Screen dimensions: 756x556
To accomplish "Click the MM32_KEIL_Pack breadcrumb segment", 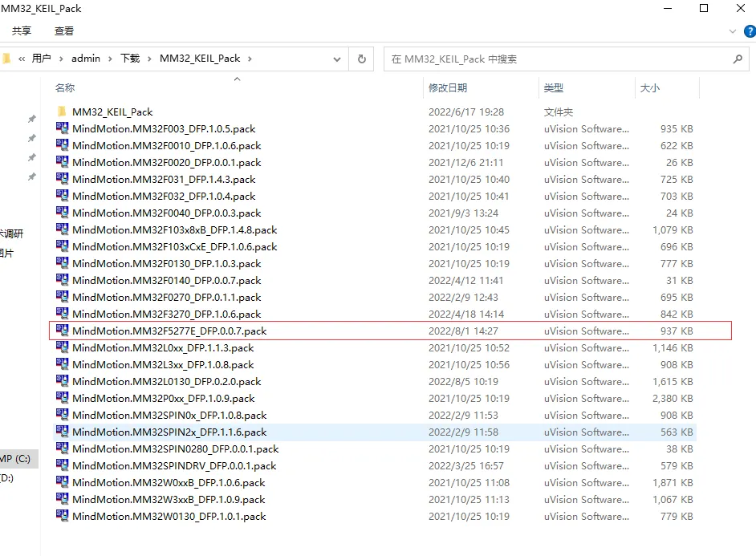I will (200, 59).
